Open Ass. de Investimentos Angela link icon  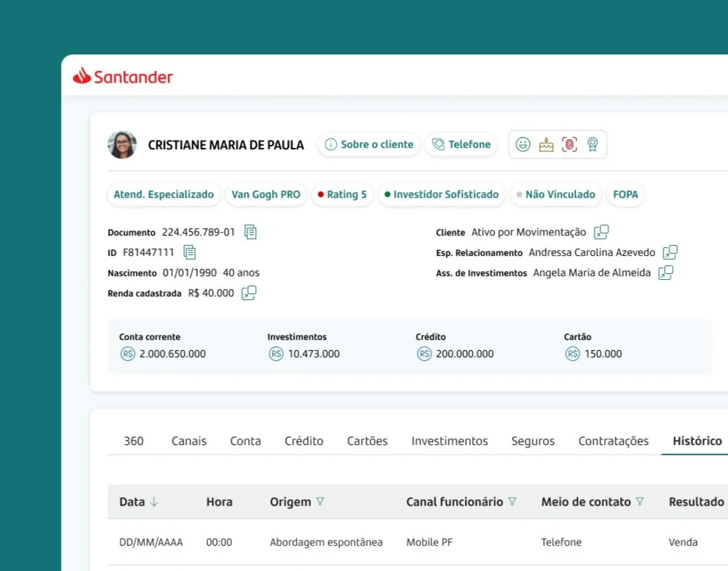(x=666, y=272)
